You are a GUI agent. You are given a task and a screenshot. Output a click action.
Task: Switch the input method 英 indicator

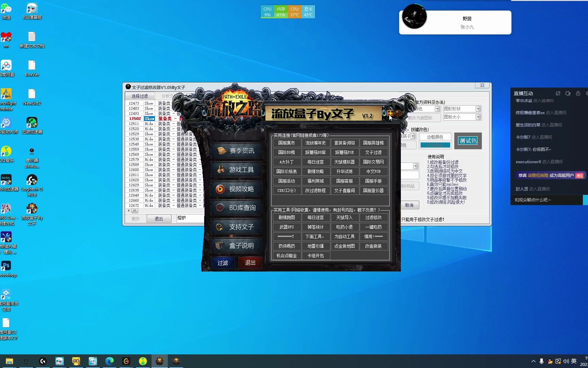coord(574,361)
